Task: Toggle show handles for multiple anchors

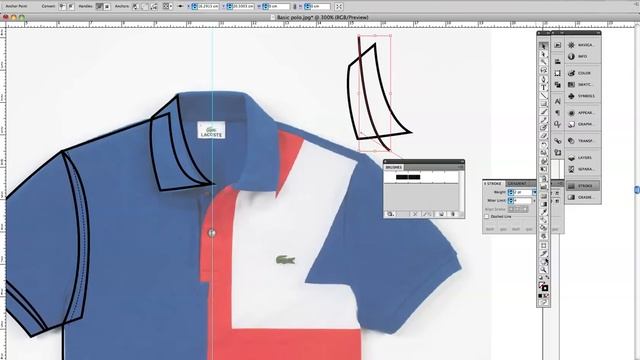Action: 99,7
